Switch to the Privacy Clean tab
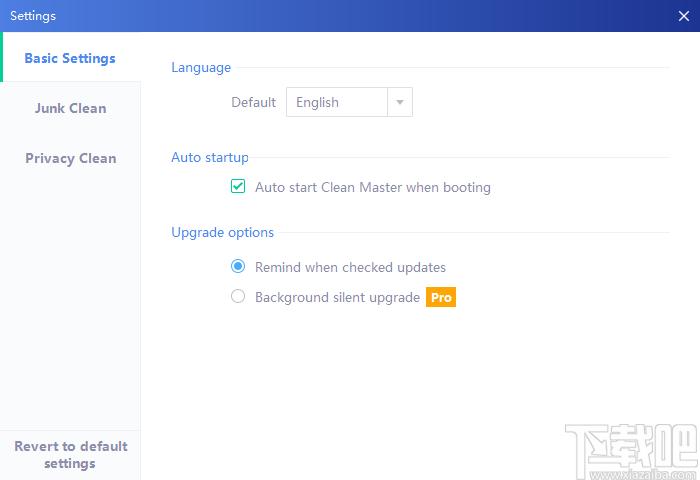 point(71,158)
